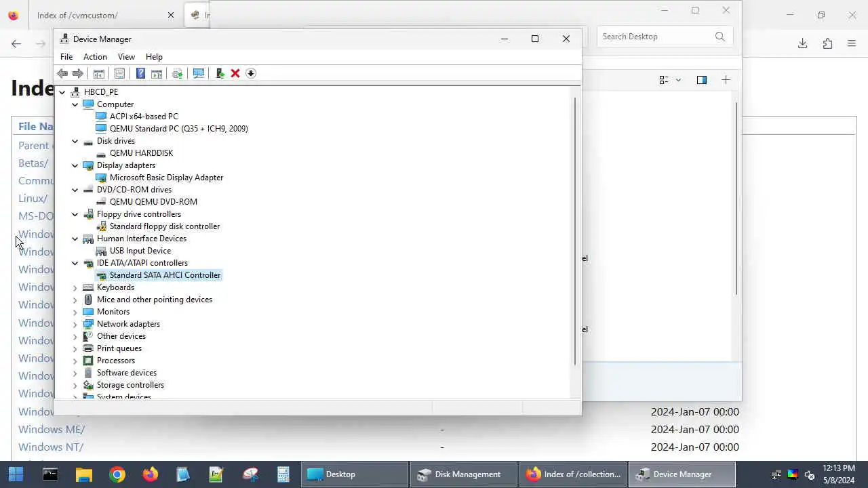Open Firefox downloads arrow icon
This screenshot has height=488, width=868.
tap(802, 43)
